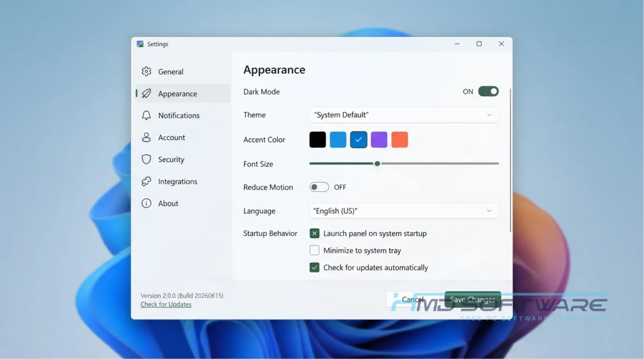The width and height of the screenshot is (644, 359).
Task: Uncheck Launch panel on system startup
Action: coord(315,233)
